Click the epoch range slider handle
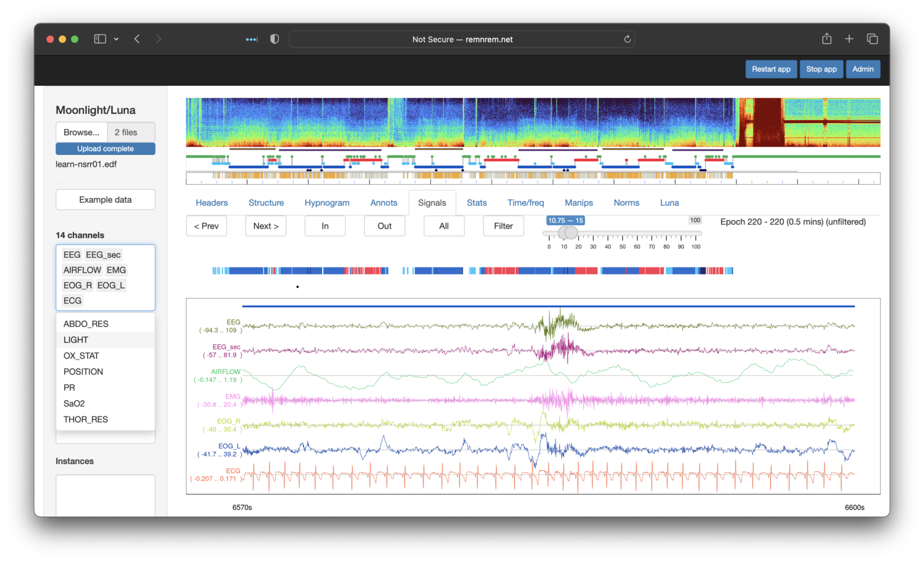Screen dimensions: 924x562 coord(570,233)
